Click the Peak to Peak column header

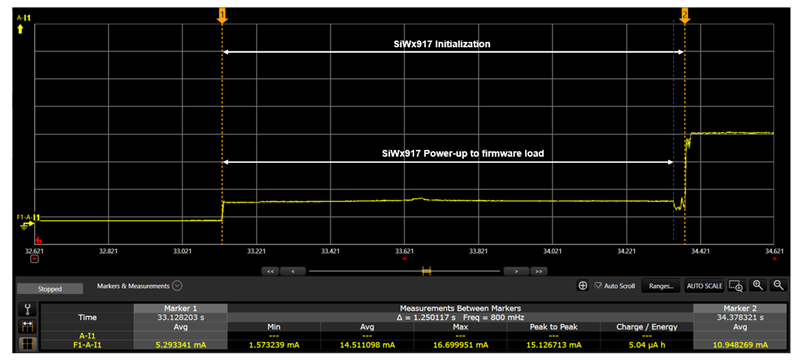click(x=553, y=326)
